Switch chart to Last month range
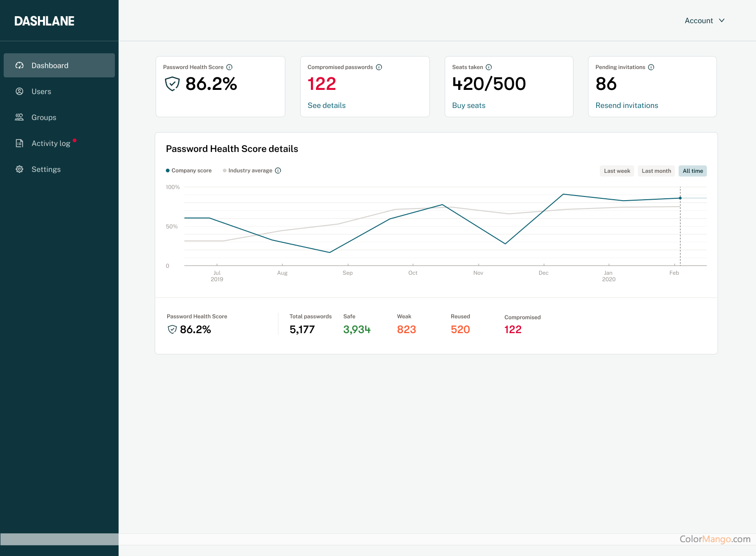The width and height of the screenshot is (756, 556). pyautogui.click(x=656, y=171)
